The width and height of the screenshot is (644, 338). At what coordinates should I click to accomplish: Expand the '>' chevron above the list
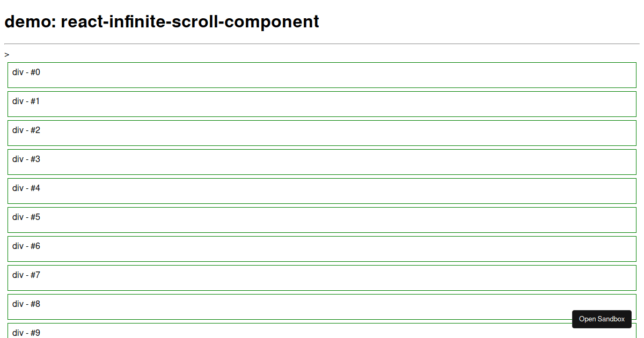pos(7,54)
